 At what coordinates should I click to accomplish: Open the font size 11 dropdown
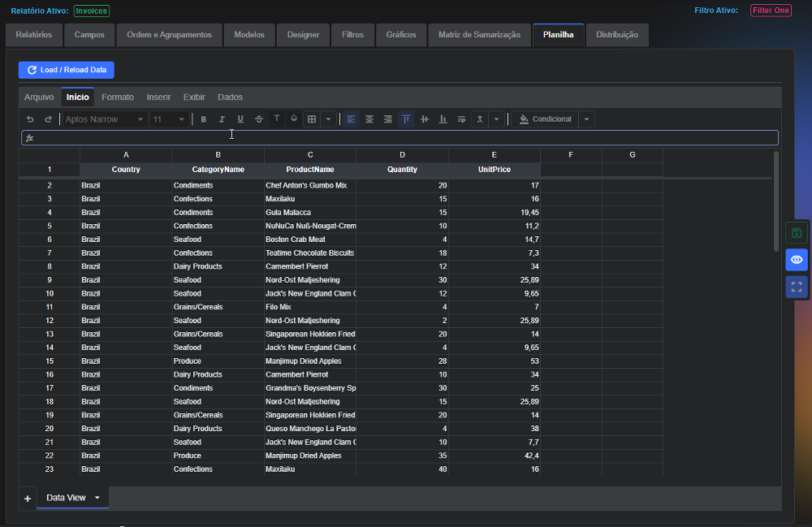point(169,119)
